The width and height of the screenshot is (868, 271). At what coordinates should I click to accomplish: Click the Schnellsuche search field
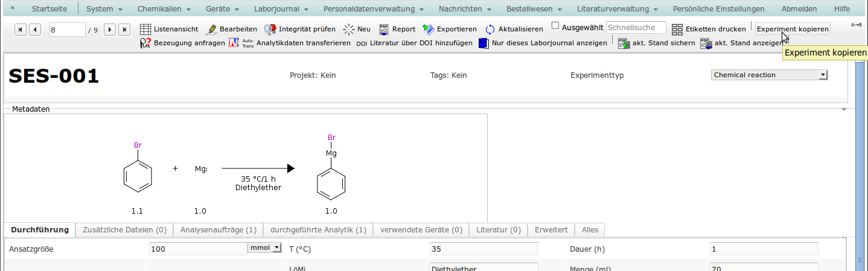click(636, 28)
